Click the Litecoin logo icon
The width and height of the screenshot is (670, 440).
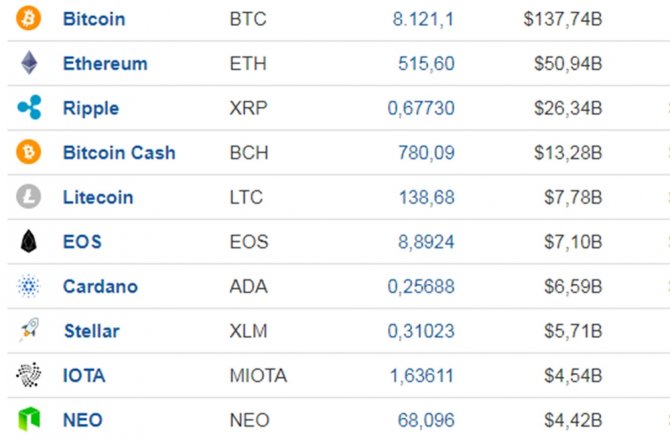click(29, 197)
